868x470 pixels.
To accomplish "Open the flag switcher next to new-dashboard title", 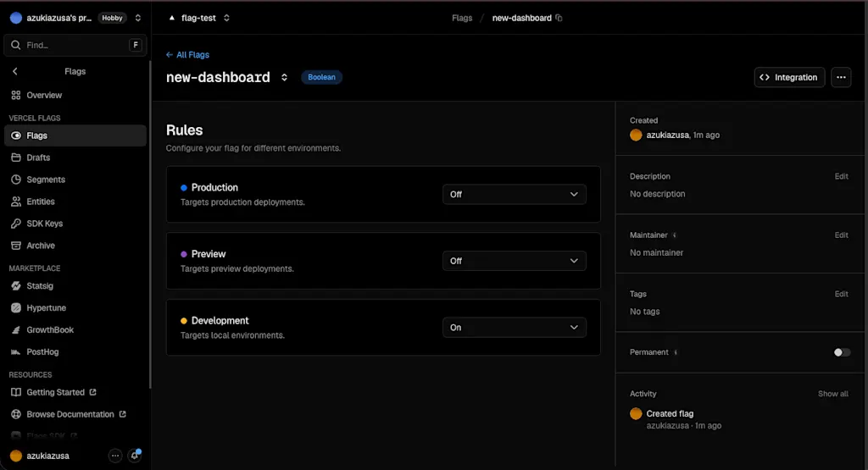I will click(x=284, y=77).
